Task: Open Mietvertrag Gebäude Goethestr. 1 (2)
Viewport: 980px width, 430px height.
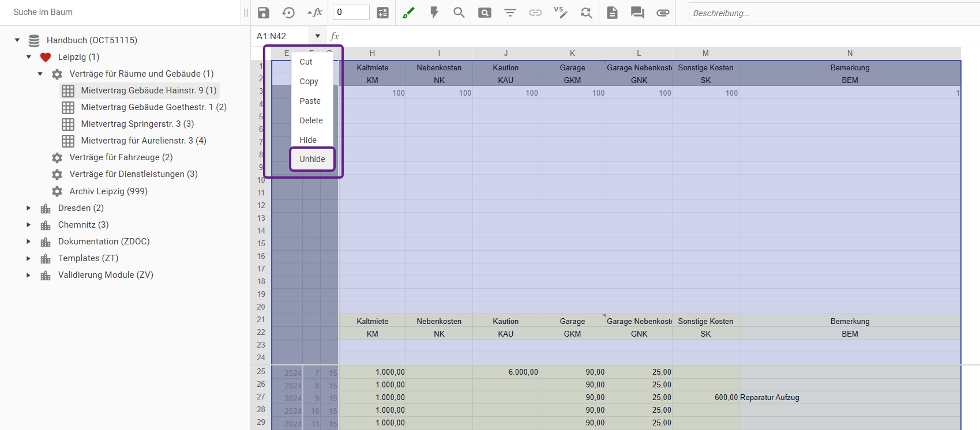Action: click(153, 107)
